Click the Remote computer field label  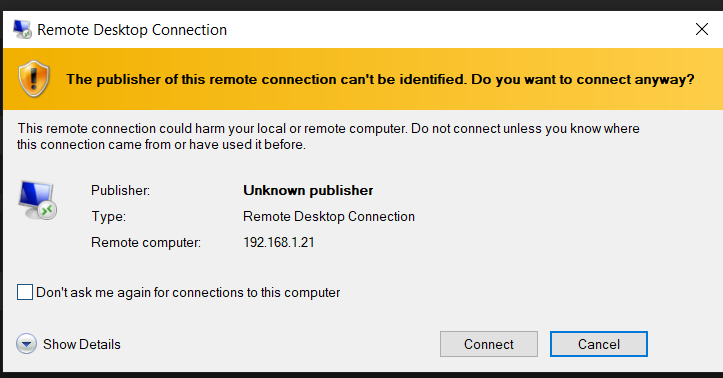tap(146, 242)
